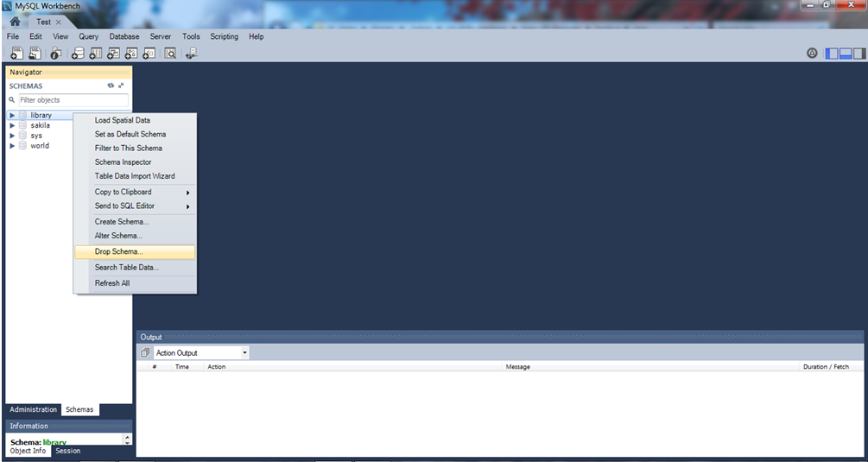Create new function toolbar icon

(x=149, y=54)
